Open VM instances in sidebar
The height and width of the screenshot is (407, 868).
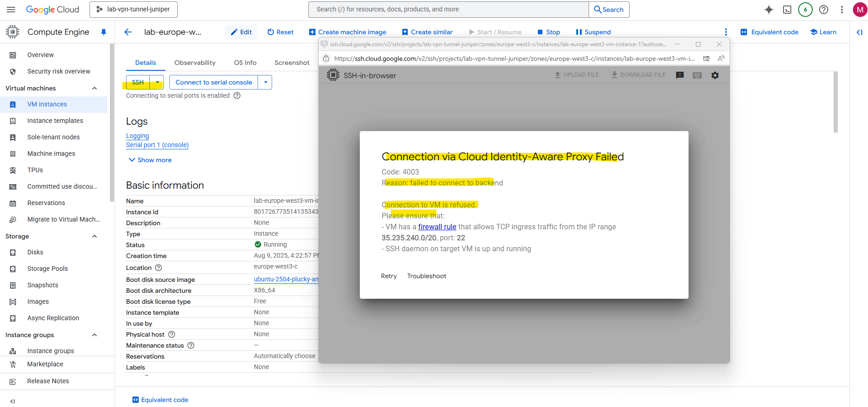[x=54, y=104]
